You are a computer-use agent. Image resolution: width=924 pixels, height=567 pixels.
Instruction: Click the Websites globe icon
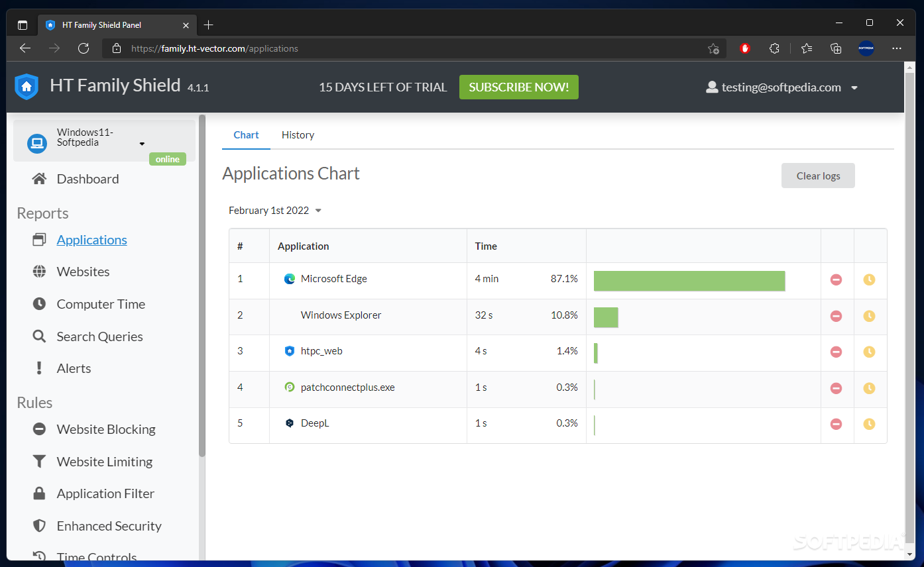point(39,272)
